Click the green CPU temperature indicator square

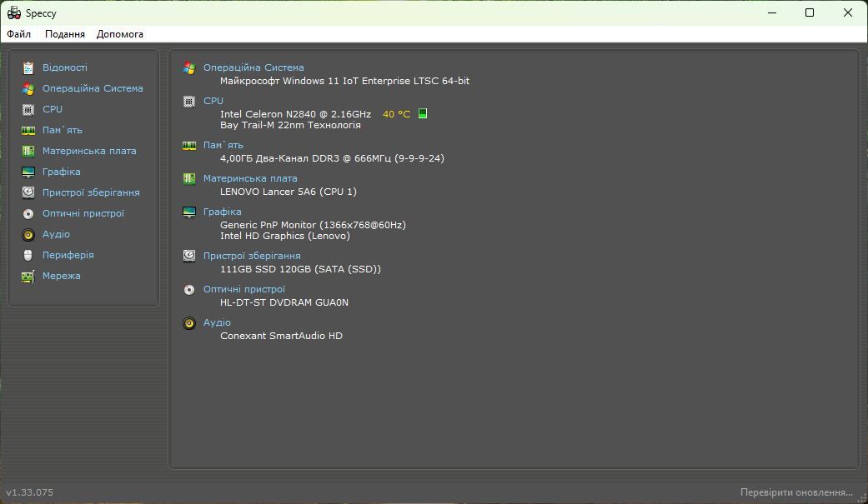[423, 113]
